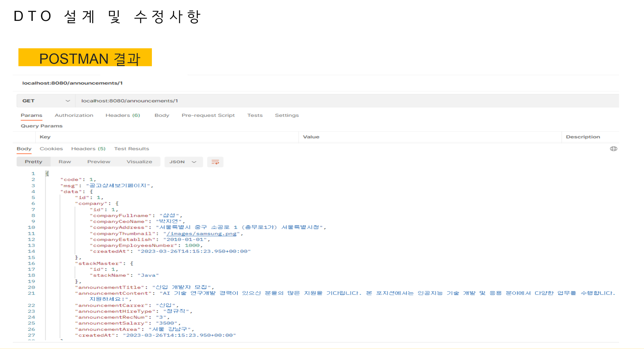The image size is (644, 349).
Task: Open the Test Results tab
Action: tap(132, 148)
